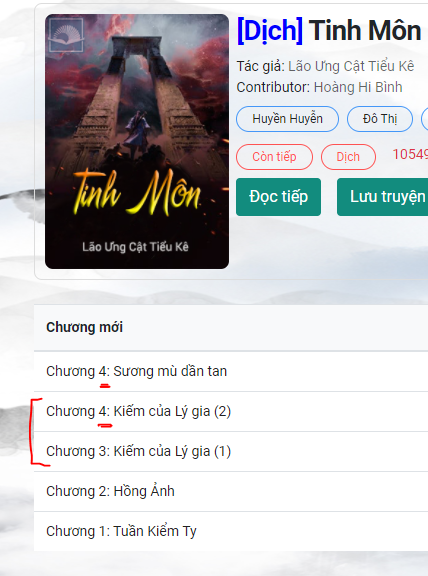
Task: Click the Dịch status tag
Action: [x=348, y=157]
